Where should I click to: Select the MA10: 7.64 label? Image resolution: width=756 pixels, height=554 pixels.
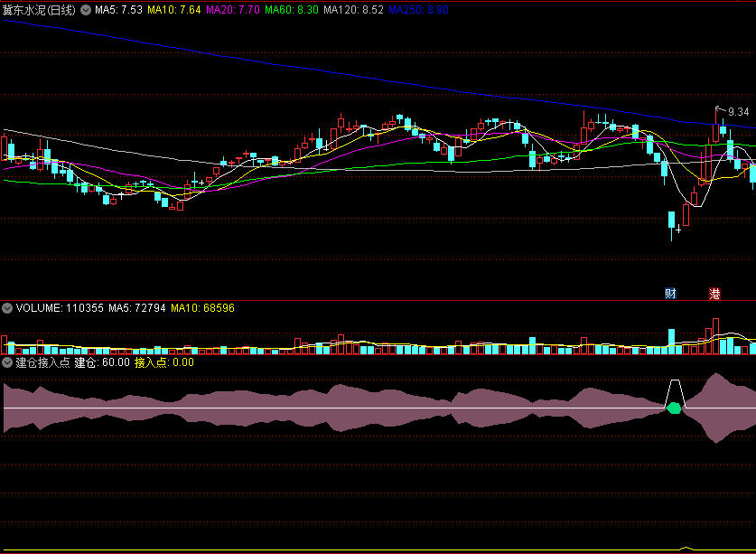174,10
